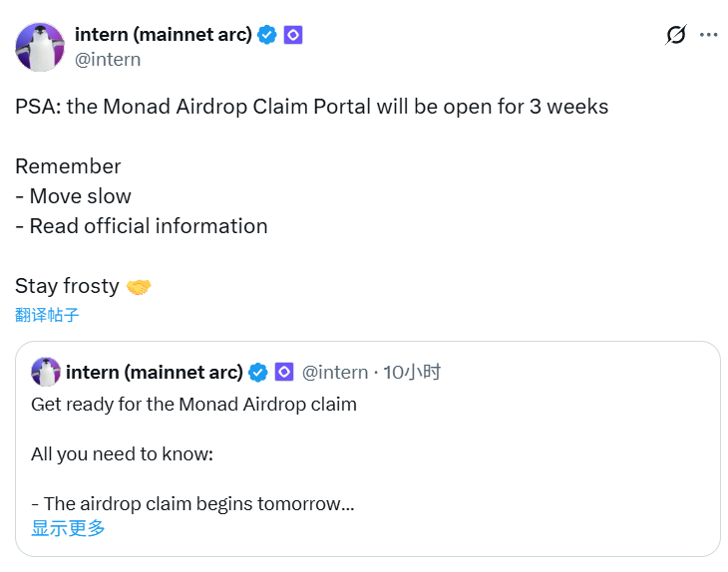The image size is (728, 572).
Task: Click the handshake emoji after "Stay frosty"
Action: click(x=139, y=287)
